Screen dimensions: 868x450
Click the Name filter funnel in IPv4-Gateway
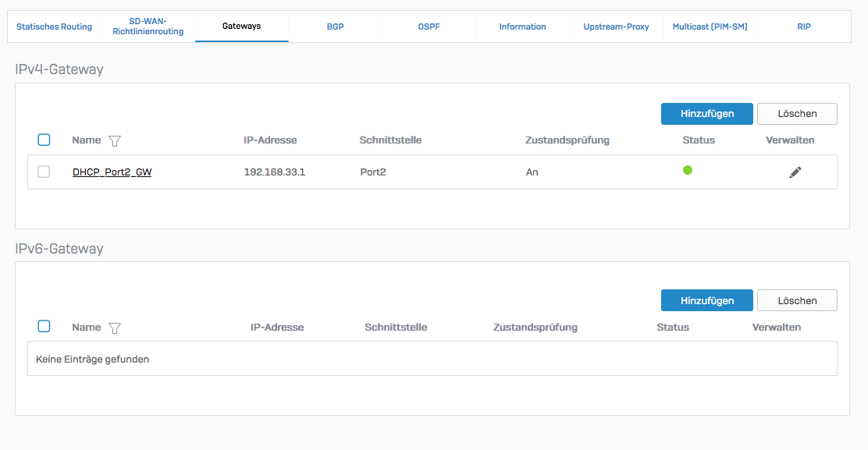(115, 141)
